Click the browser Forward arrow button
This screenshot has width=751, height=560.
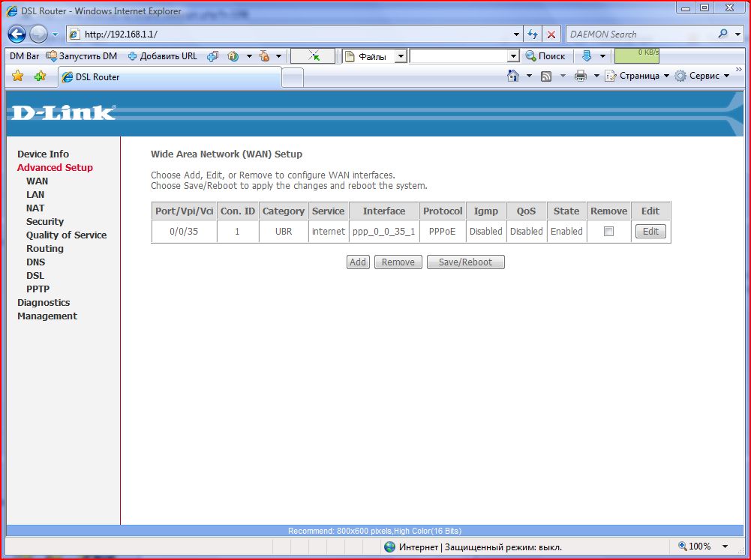point(38,34)
